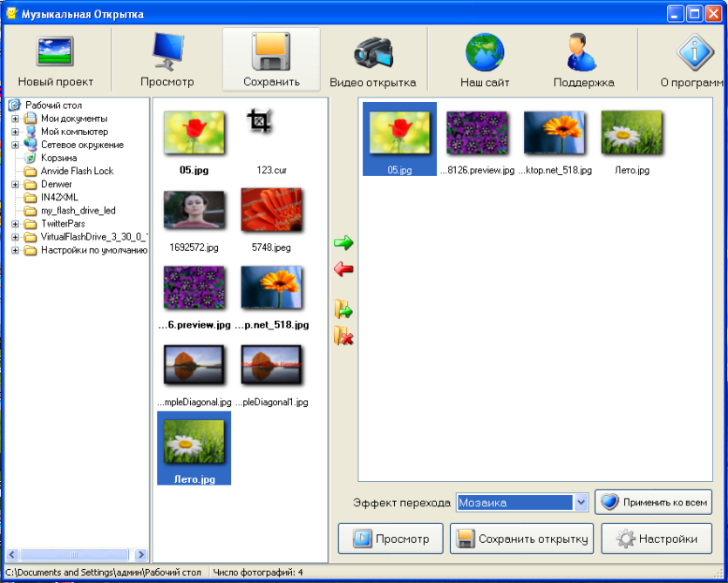This screenshot has height=583, width=728.
Task: Expand the Мой компьютер tree node
Action: click(x=16, y=132)
